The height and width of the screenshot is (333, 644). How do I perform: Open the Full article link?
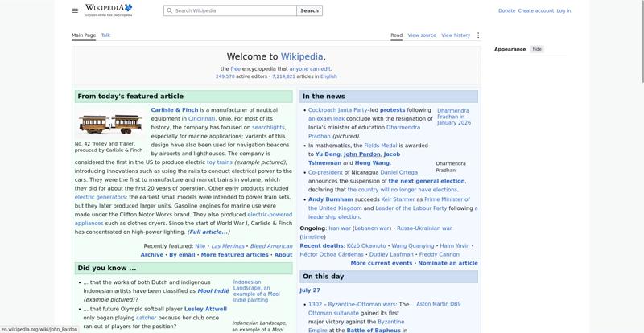[208, 232]
